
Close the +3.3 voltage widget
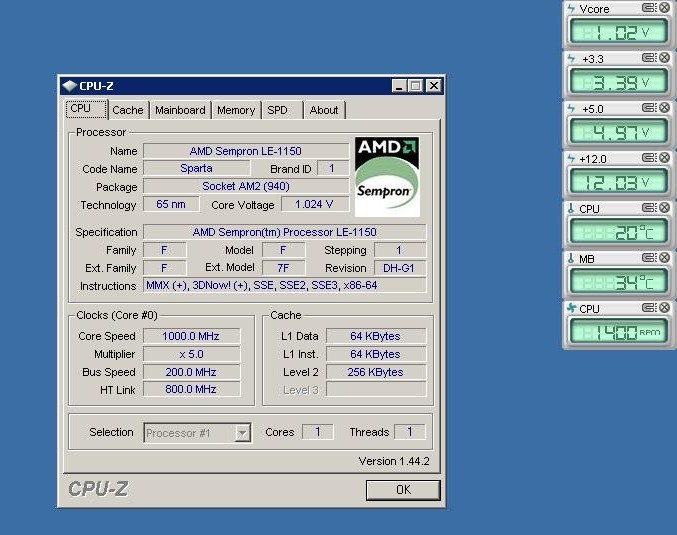664,57
